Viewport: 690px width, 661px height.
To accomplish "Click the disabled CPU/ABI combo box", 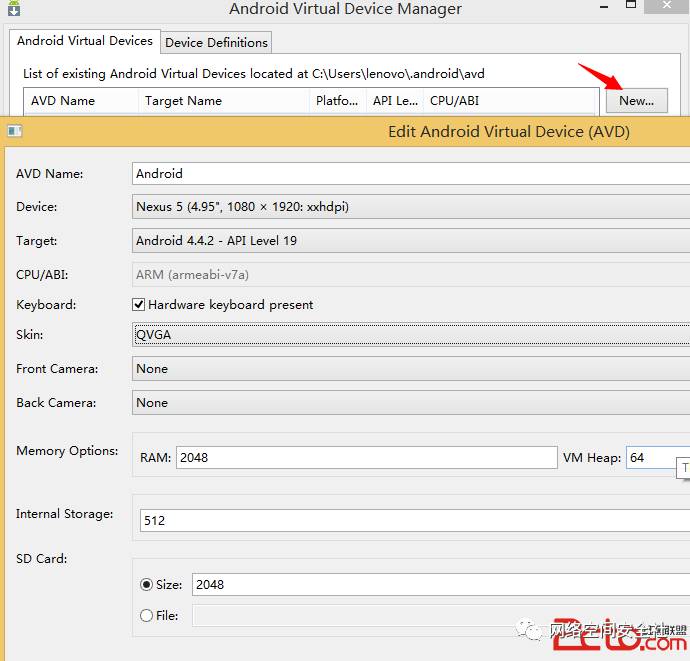I will coord(411,275).
